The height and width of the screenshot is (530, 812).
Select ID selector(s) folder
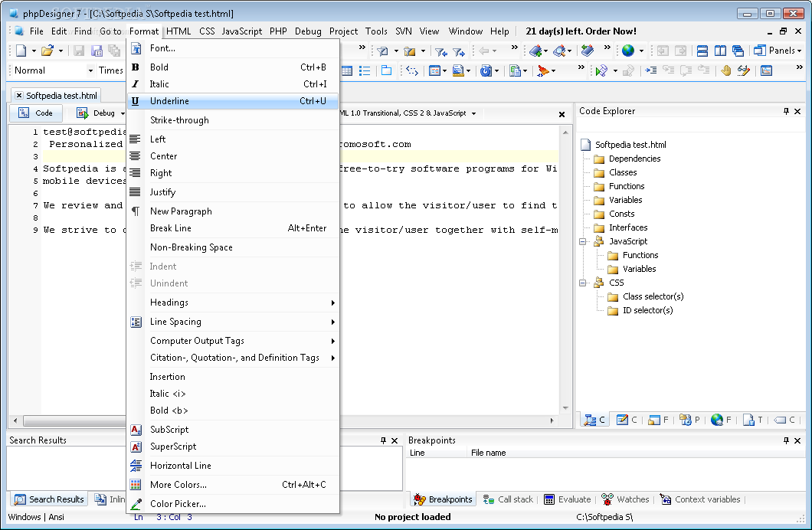tap(640, 310)
